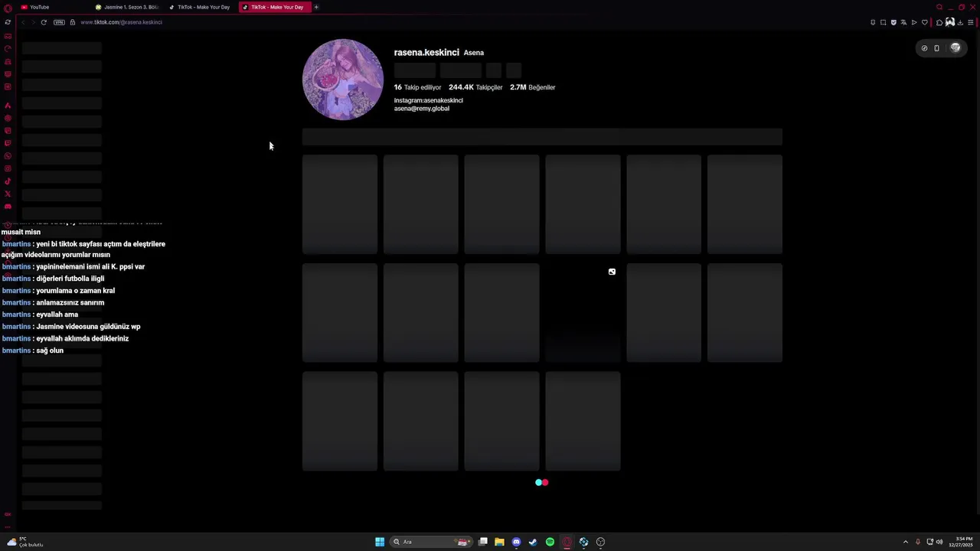This screenshot has height=551, width=980.
Task: Open the 16 Takip ediliyor following count
Action: [417, 87]
